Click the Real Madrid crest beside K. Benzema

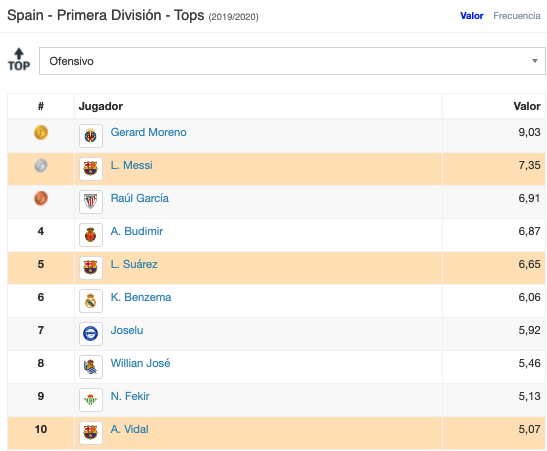(x=91, y=301)
